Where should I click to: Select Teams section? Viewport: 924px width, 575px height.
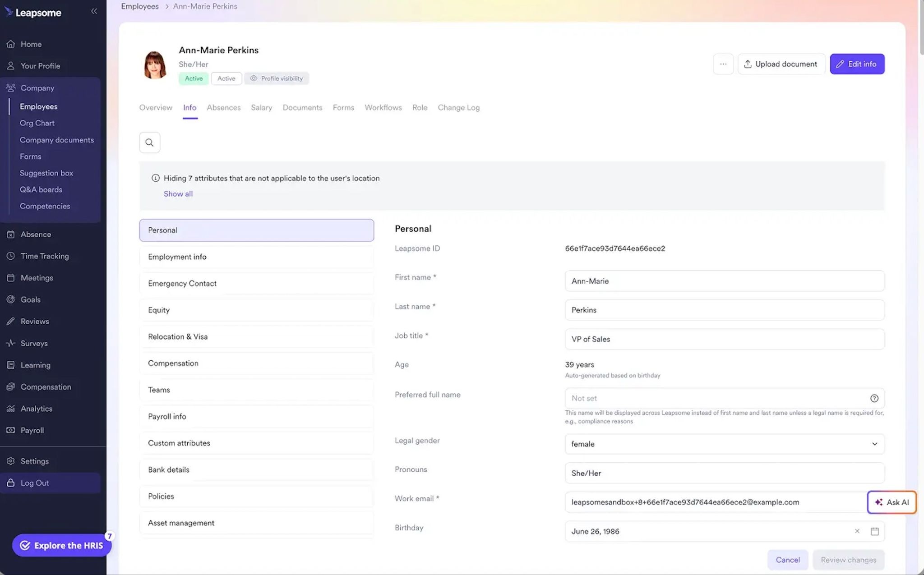256,390
